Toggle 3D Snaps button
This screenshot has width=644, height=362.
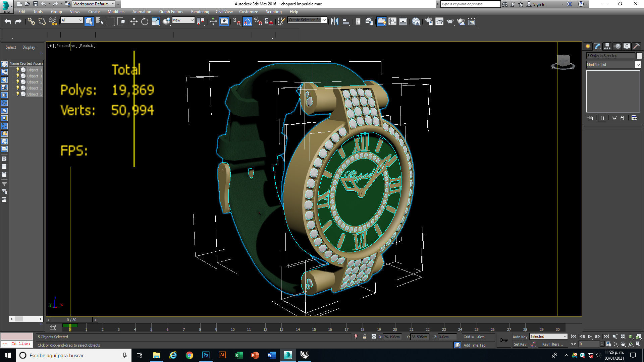click(236, 21)
